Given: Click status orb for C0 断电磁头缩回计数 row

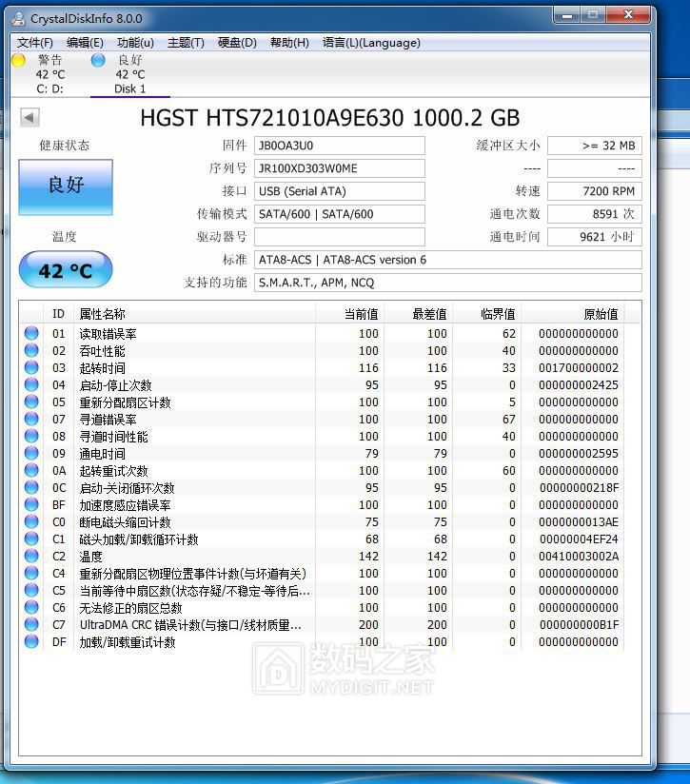Looking at the screenshot, I should 31,521.
